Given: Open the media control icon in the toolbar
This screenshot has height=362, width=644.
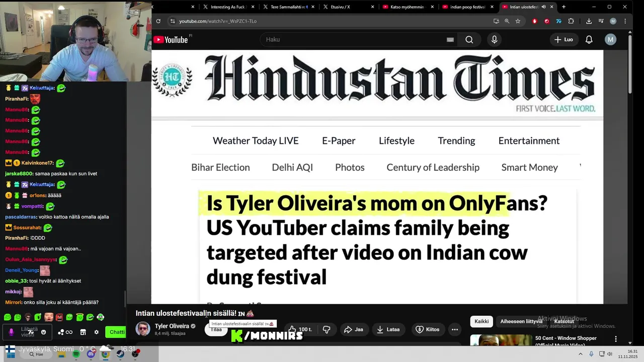Looking at the screenshot, I should tap(601, 21).
